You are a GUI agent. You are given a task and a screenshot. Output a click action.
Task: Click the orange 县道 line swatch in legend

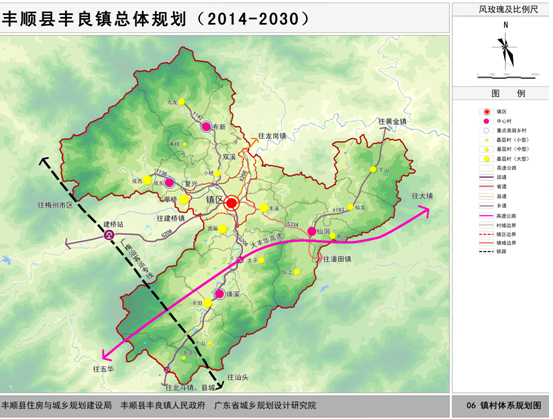[x=486, y=196]
